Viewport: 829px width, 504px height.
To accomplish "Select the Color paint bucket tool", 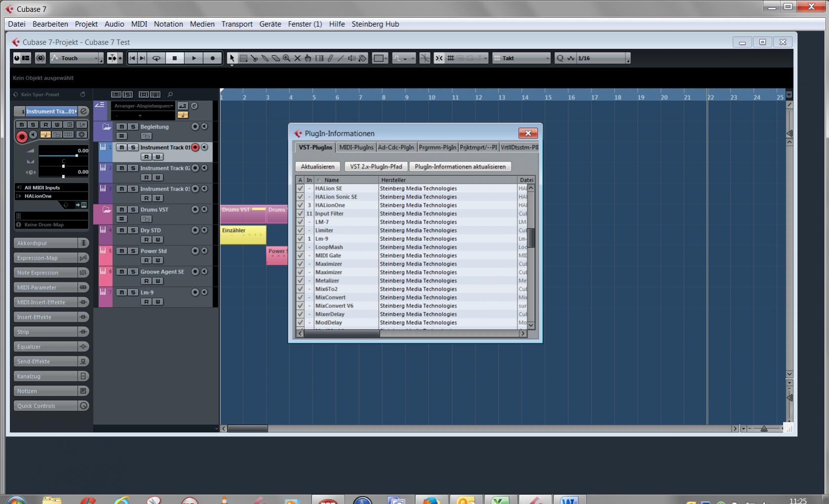I will 362,58.
